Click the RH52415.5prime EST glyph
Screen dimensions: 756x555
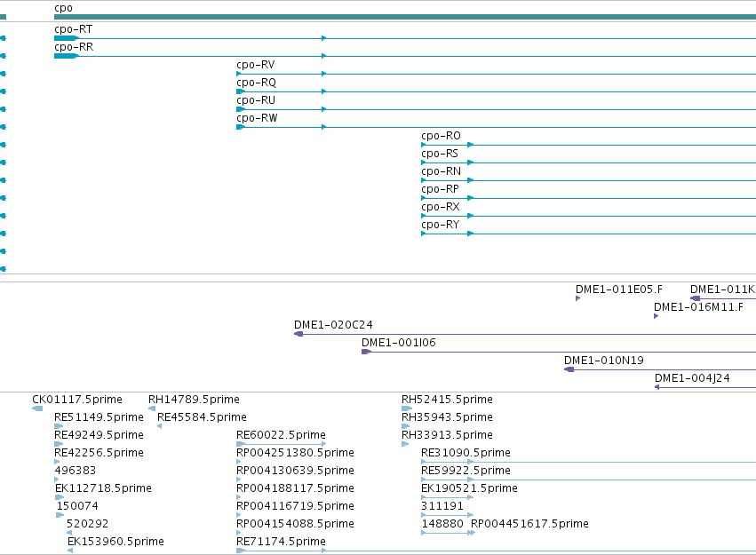[x=407, y=408]
